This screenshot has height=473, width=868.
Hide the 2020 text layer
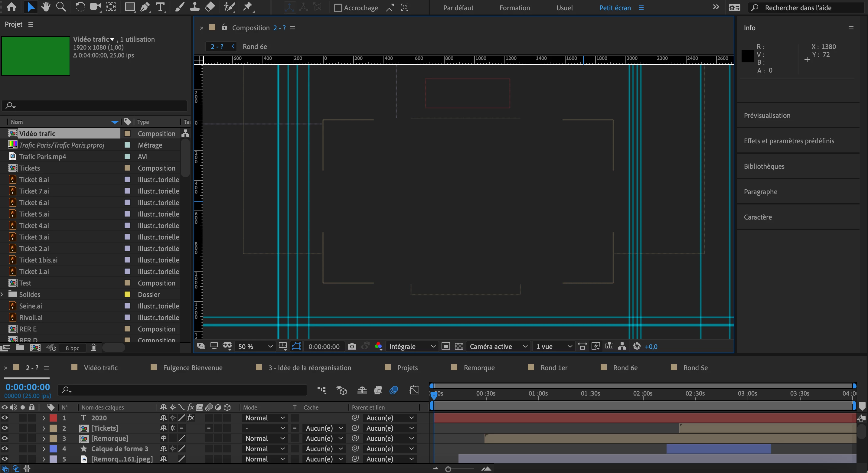click(5, 418)
